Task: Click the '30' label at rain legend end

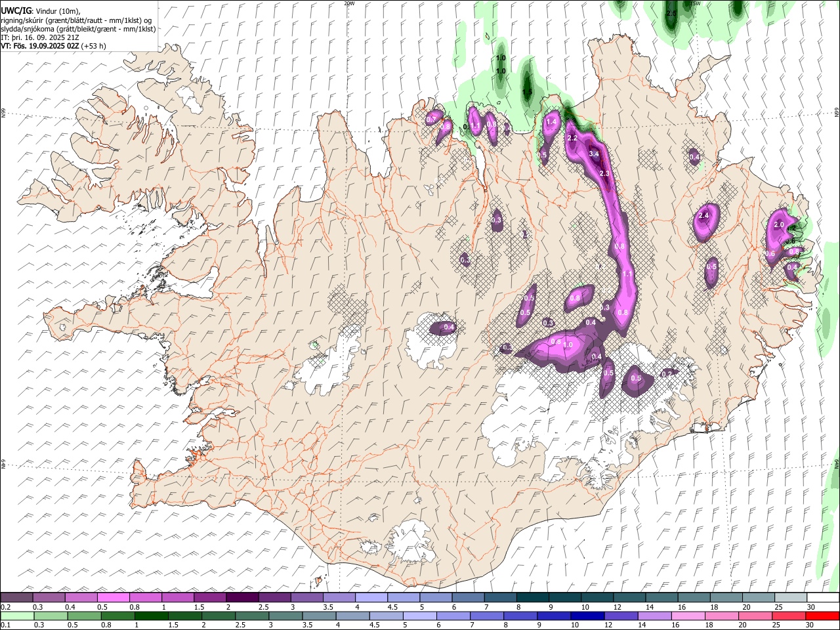Action: 810,625
